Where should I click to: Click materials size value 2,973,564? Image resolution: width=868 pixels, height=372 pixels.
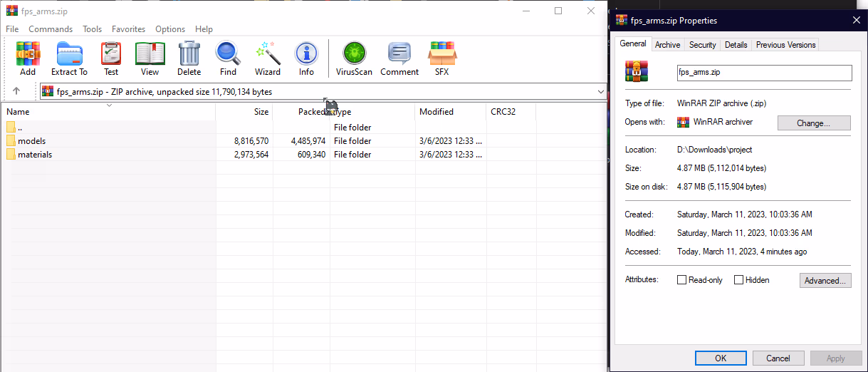pos(251,155)
